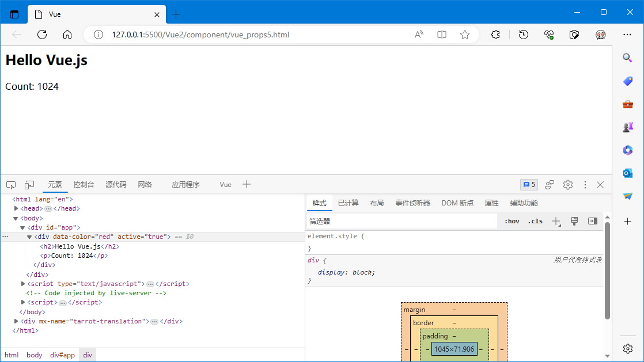
Task: Click the 筛选器 styles filter field
Action: click(x=401, y=221)
